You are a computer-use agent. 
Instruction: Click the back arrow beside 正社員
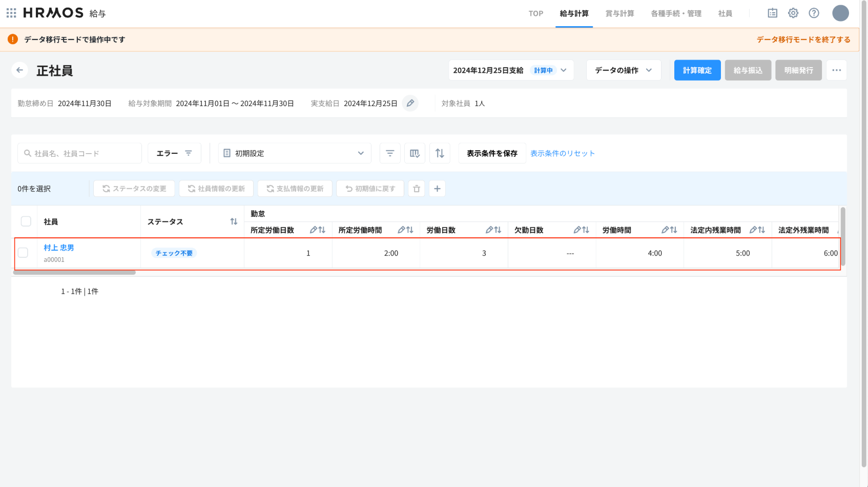tap(19, 70)
